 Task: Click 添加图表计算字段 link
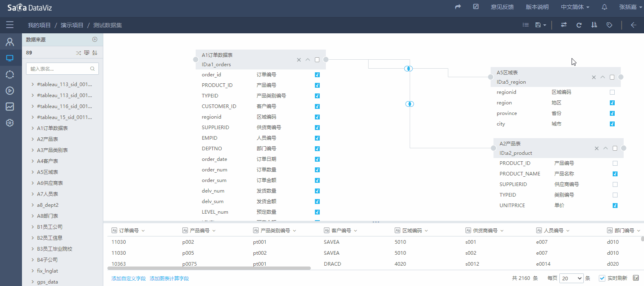click(x=169, y=278)
